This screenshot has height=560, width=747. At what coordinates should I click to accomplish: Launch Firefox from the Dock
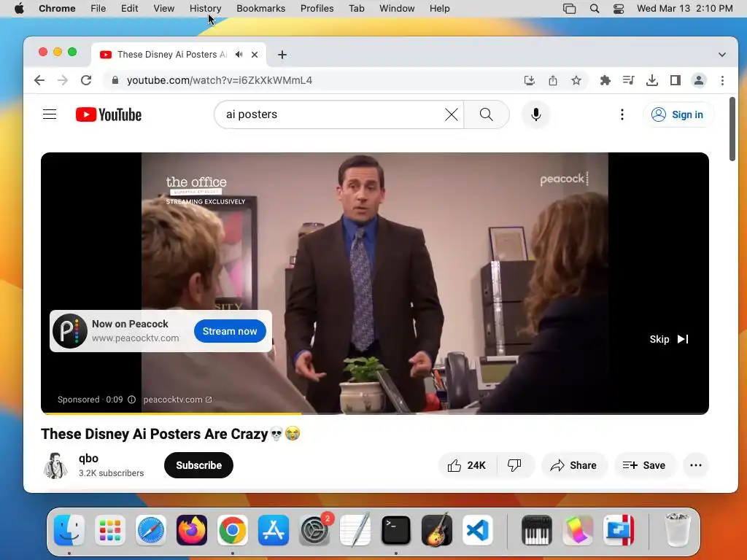tap(192, 530)
